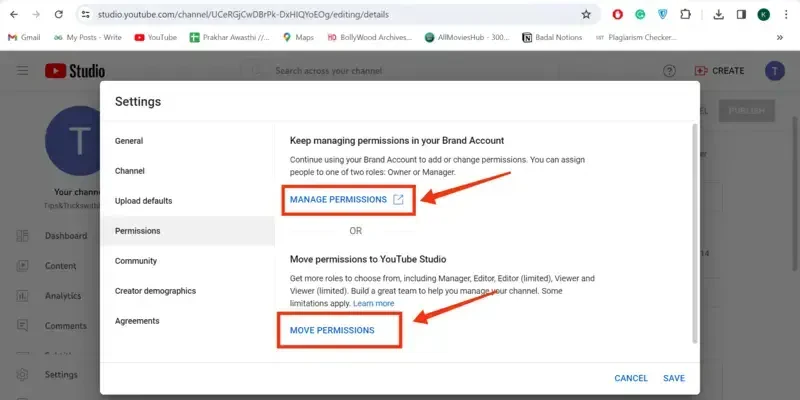
Task: Open Dashboard in the Studio sidebar
Action: point(51,236)
